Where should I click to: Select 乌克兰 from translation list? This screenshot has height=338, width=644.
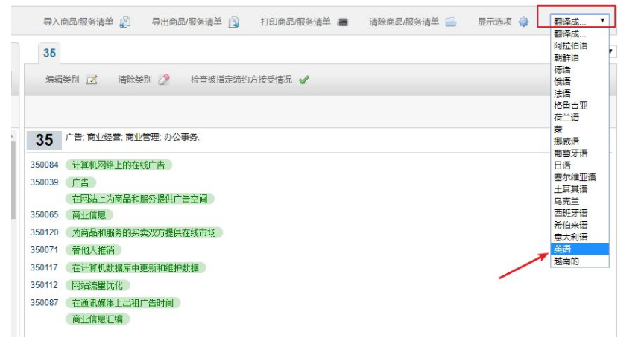click(x=579, y=201)
